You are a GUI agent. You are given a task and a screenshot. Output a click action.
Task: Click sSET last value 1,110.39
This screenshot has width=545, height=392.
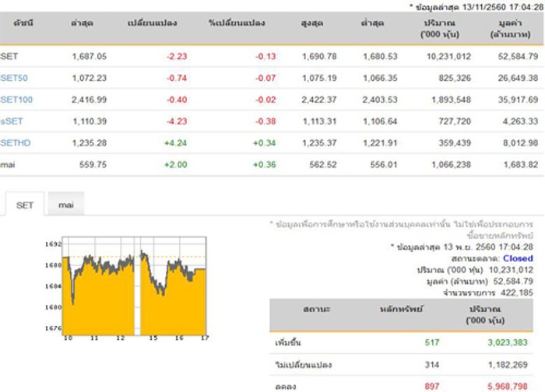[90, 121]
